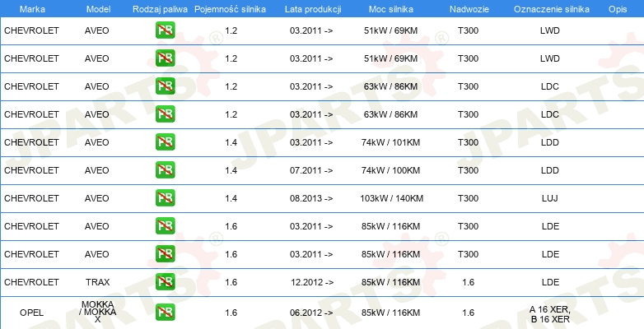The height and width of the screenshot is (329, 644).
Task: Click the 103kW / 140KM engine power cell
Action: 392,197
